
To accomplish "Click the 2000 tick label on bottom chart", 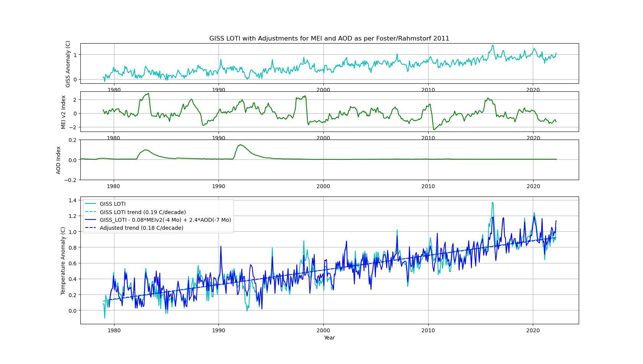I will tap(323, 330).
